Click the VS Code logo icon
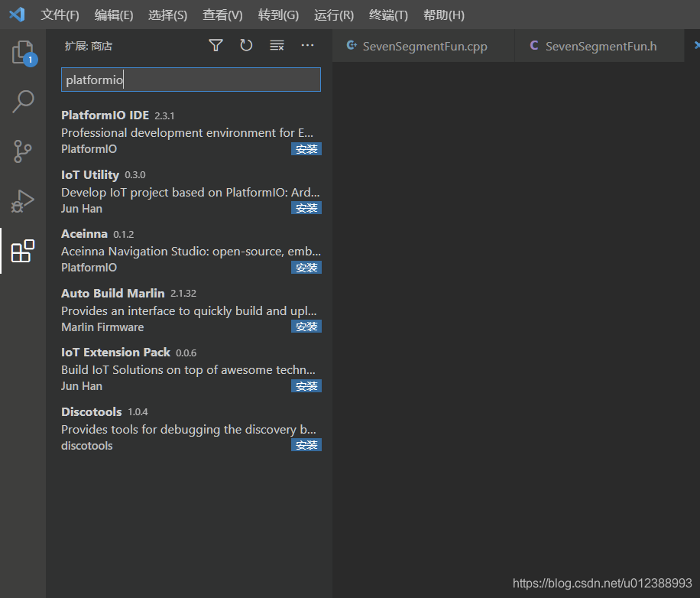Image resolution: width=700 pixels, height=598 pixels. coord(18,15)
